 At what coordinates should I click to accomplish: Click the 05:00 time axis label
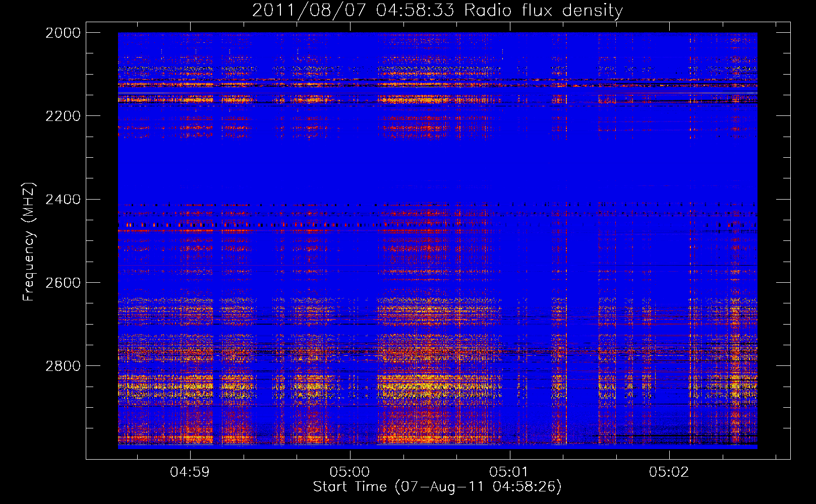click(x=349, y=472)
